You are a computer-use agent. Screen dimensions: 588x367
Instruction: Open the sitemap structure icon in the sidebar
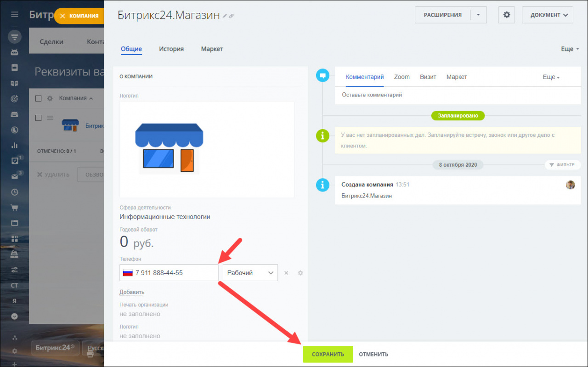tap(15, 338)
